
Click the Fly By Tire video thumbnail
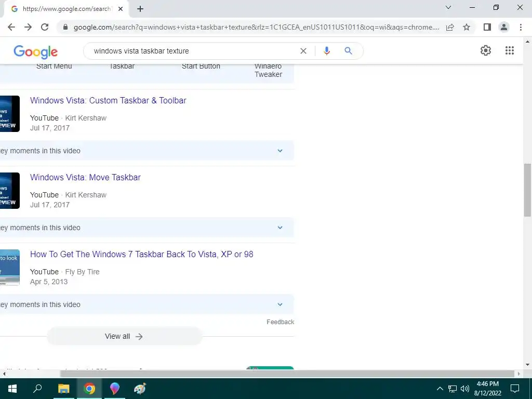click(x=10, y=268)
